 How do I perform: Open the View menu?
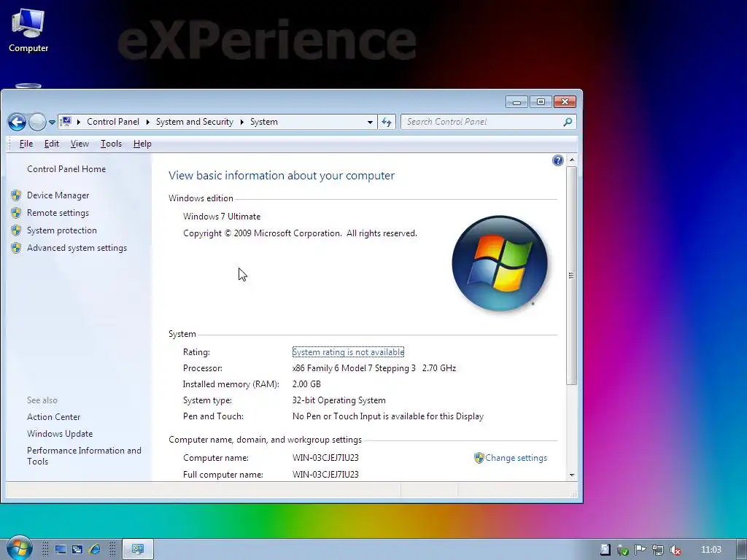click(x=80, y=144)
